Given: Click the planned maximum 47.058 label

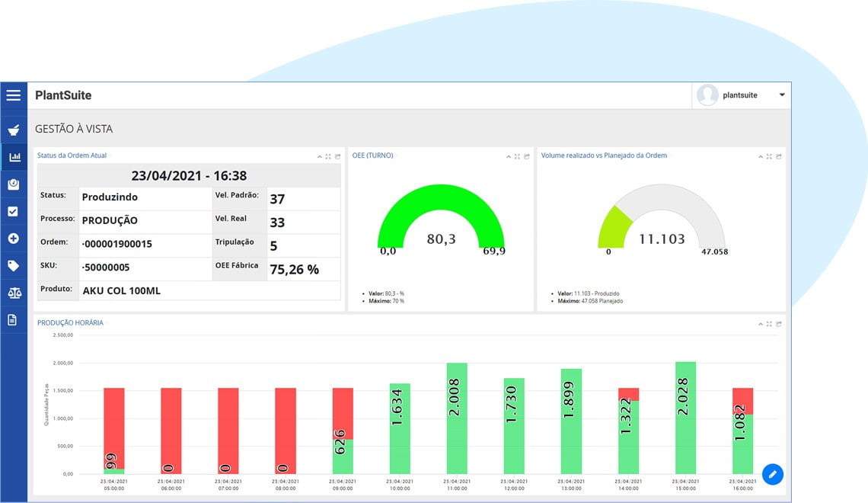Looking at the screenshot, I should pos(715,251).
